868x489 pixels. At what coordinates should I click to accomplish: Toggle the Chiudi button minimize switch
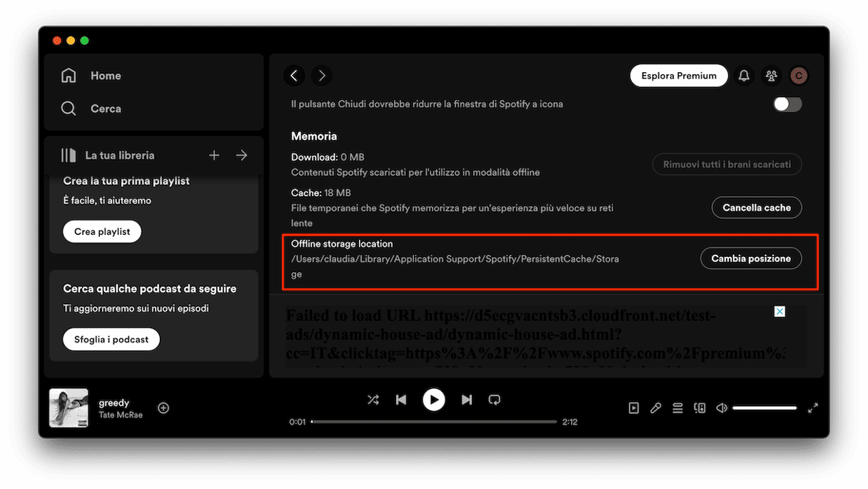788,104
